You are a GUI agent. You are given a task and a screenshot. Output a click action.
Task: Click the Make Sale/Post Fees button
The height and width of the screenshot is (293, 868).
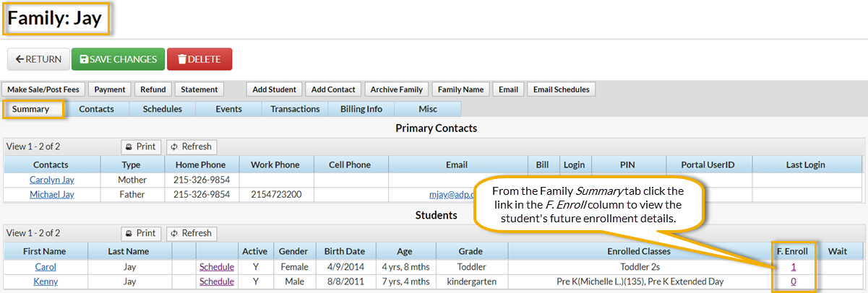44,89
